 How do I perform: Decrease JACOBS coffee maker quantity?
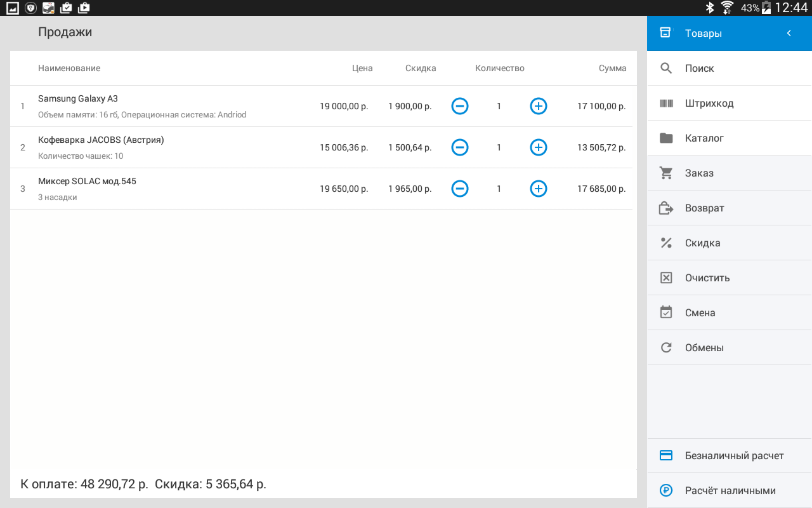[460, 147]
